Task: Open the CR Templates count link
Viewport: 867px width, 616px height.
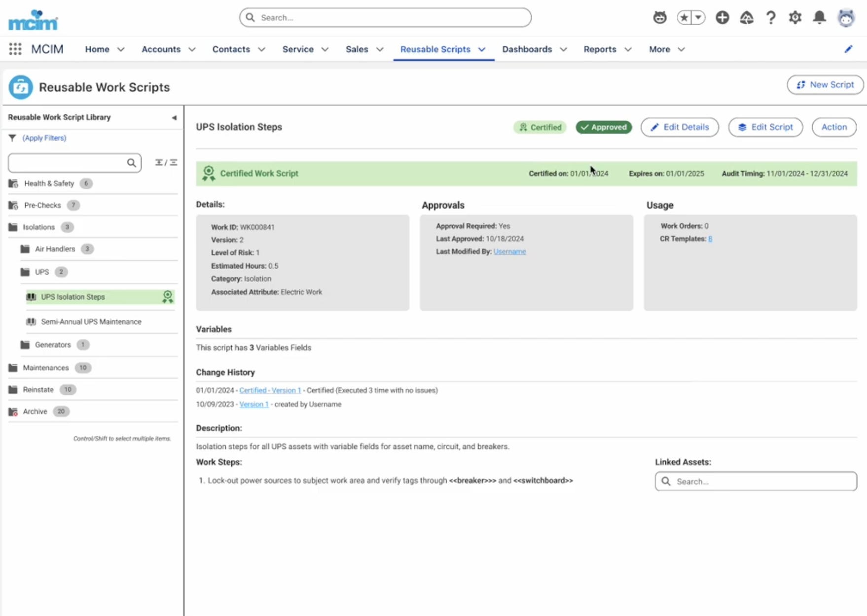Action: pyautogui.click(x=710, y=239)
